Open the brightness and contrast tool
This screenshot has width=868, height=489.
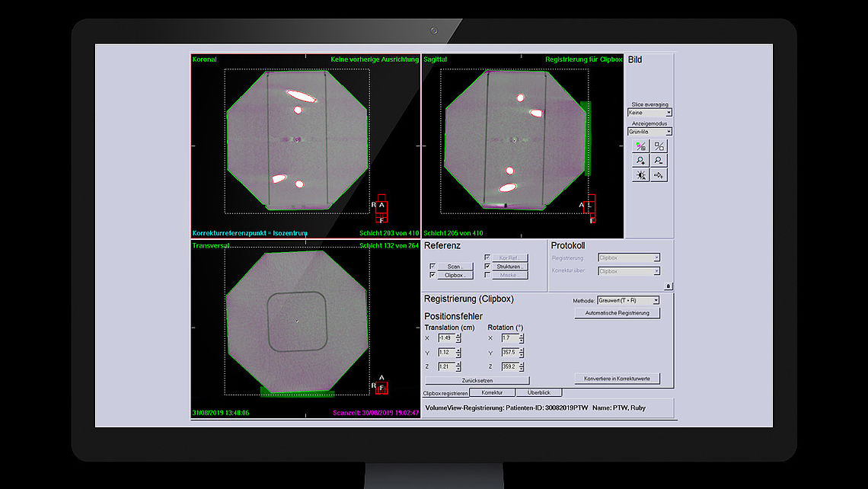(x=640, y=174)
